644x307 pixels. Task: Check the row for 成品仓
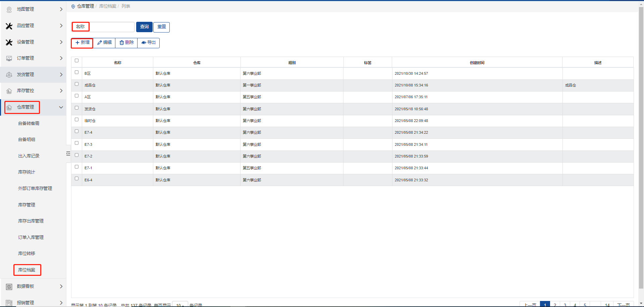click(x=76, y=84)
